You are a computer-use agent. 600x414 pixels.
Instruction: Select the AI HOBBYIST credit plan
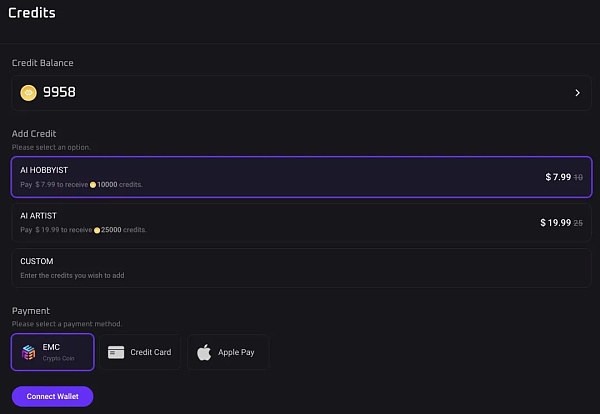tap(300, 176)
